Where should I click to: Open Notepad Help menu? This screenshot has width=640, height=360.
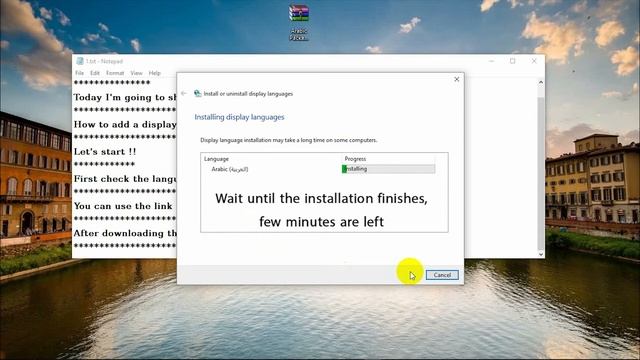(155, 73)
